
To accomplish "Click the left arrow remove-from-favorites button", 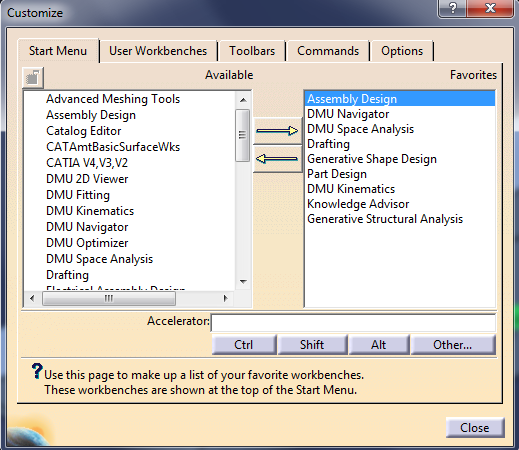I will tap(277, 159).
